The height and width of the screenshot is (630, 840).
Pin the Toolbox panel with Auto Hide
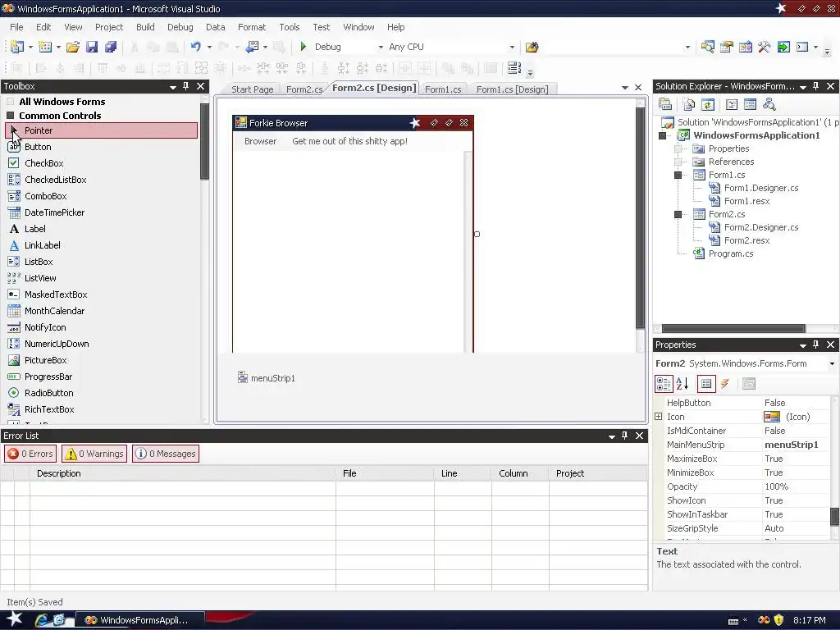(186, 86)
